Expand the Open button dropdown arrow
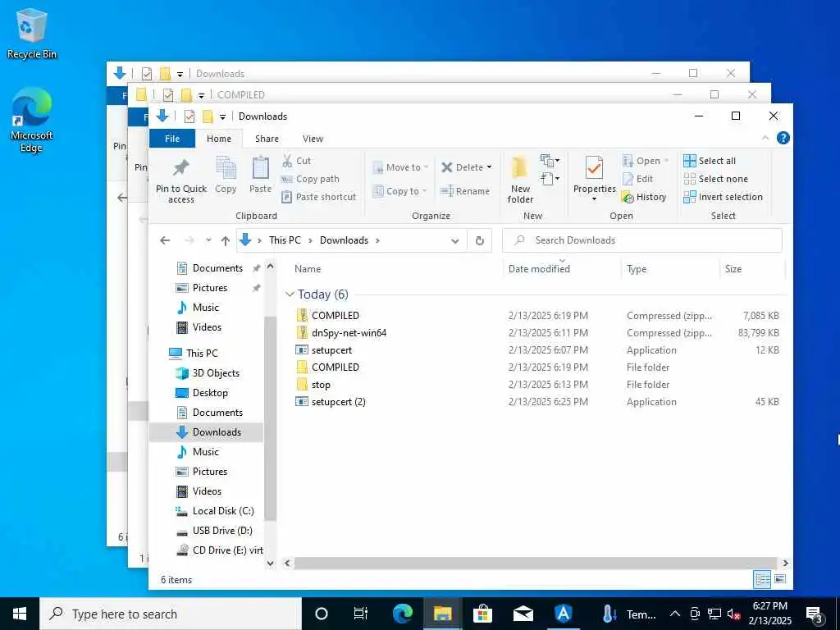The image size is (840, 630). click(666, 161)
